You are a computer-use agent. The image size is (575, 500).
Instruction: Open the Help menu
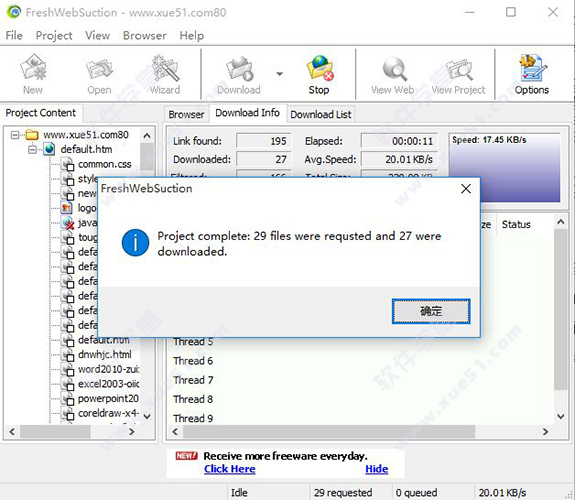pos(192,36)
